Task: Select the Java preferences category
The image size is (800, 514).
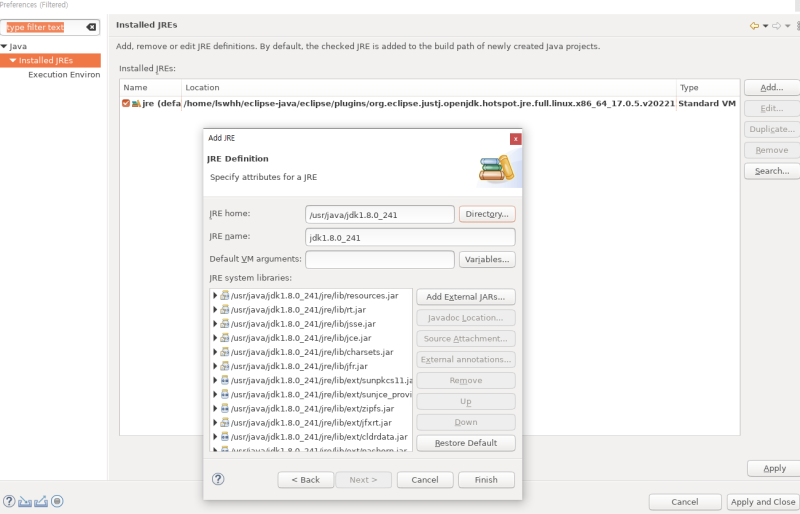Action: tap(18, 46)
